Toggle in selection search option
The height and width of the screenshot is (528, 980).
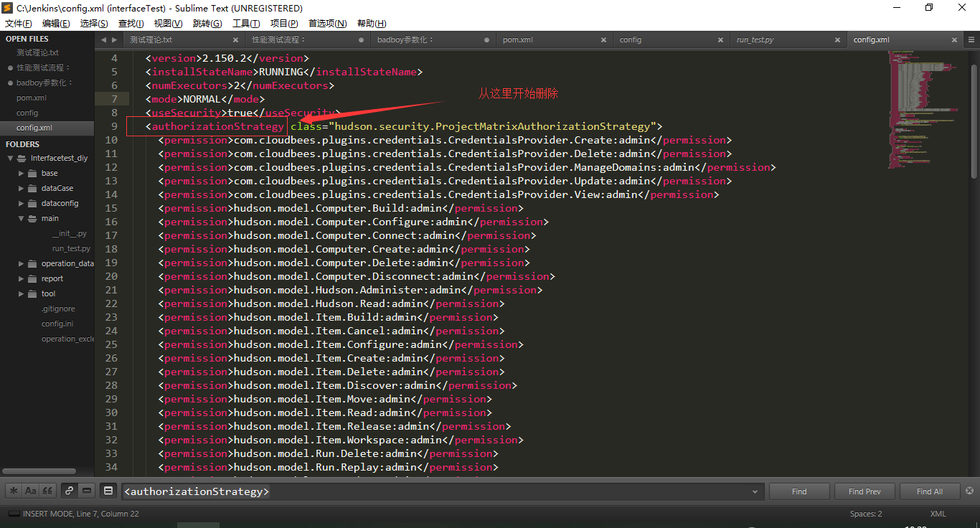click(86, 491)
